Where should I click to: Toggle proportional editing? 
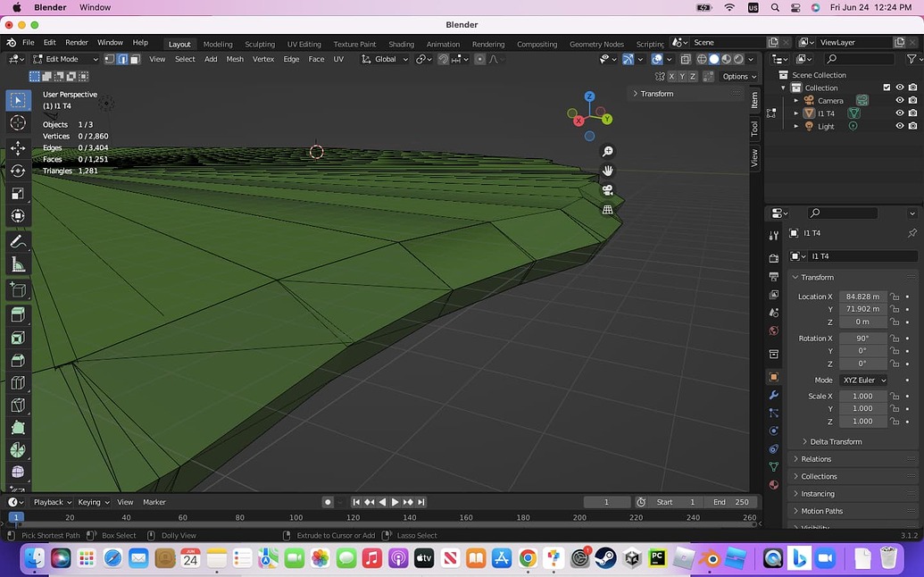tap(479, 59)
